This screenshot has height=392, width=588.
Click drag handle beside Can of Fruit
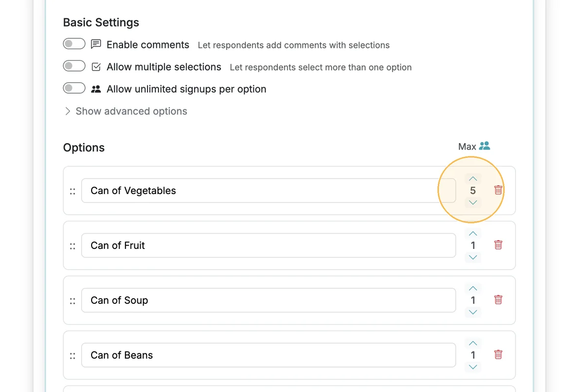point(73,246)
